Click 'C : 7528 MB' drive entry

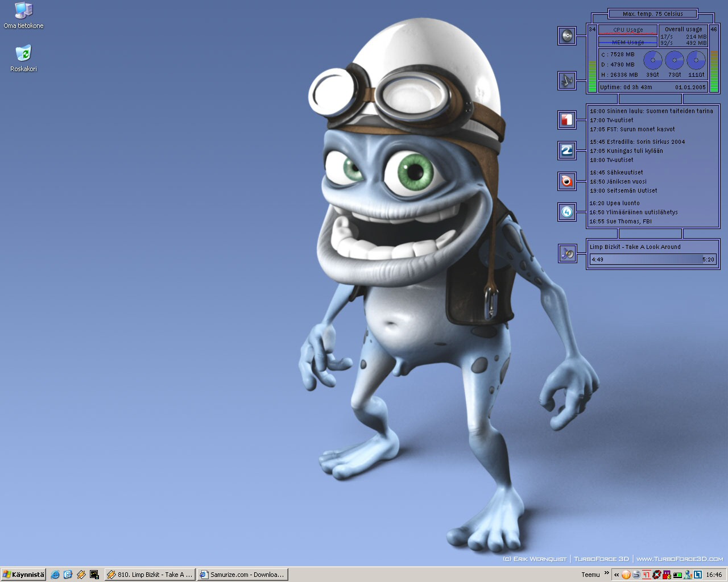pyautogui.click(x=618, y=55)
